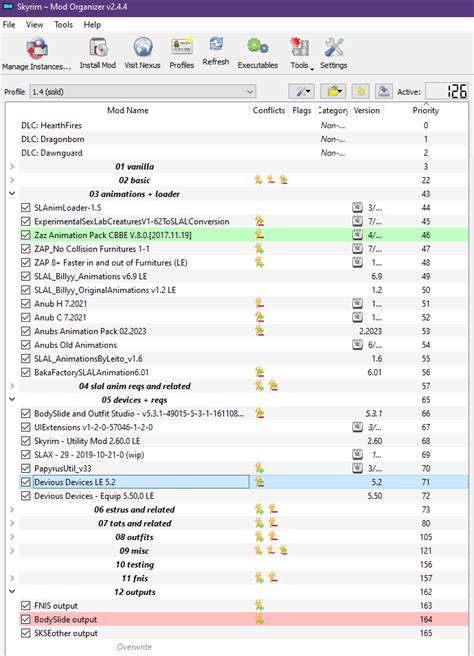Screen dimensions: 474x656
Task: Click conflict icon on Anub H 7.2021 row
Action: pyautogui.click(x=259, y=303)
